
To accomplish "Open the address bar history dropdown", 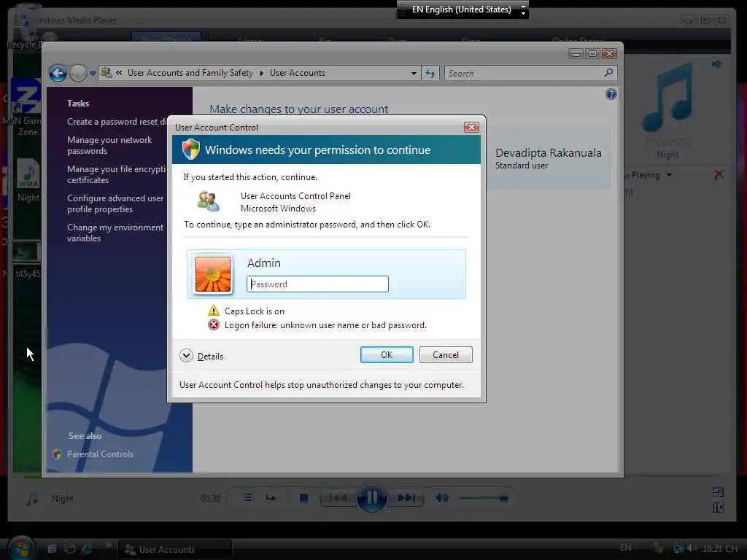I will (414, 74).
